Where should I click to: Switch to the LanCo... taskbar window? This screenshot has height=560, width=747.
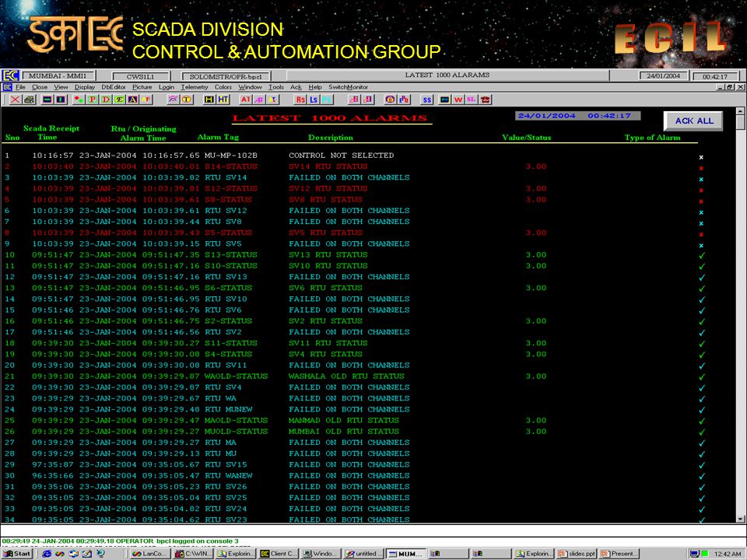click(149, 554)
